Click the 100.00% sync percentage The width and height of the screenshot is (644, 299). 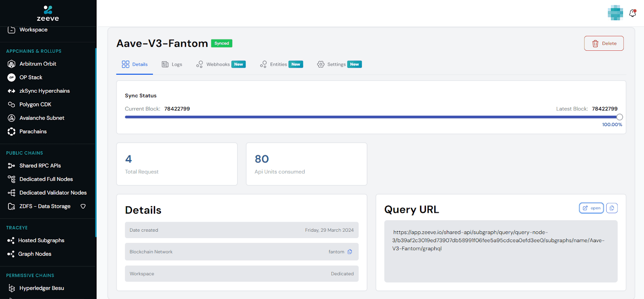click(x=612, y=125)
